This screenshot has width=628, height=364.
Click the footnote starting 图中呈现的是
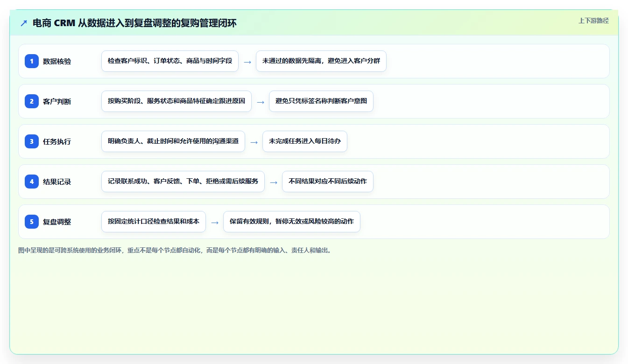(x=176, y=250)
